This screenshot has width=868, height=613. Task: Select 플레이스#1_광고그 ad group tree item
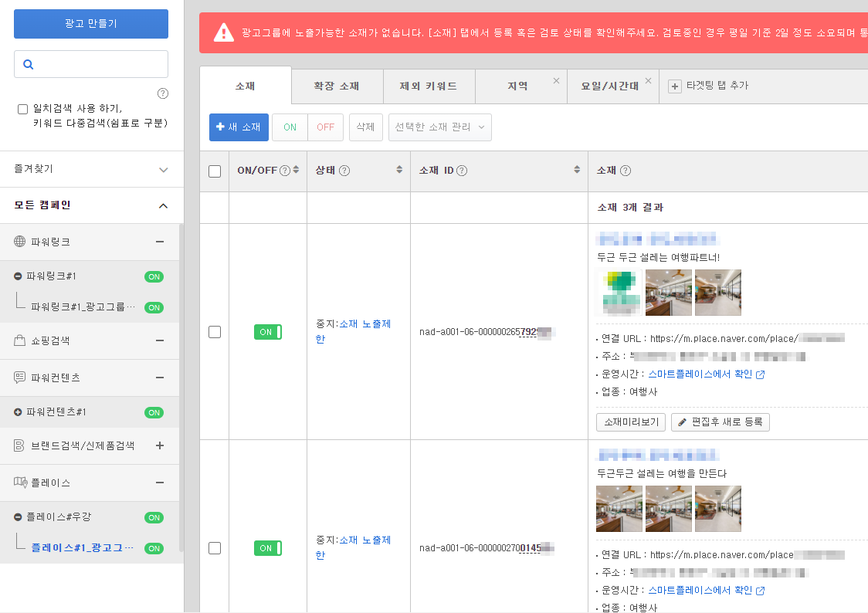point(82,547)
